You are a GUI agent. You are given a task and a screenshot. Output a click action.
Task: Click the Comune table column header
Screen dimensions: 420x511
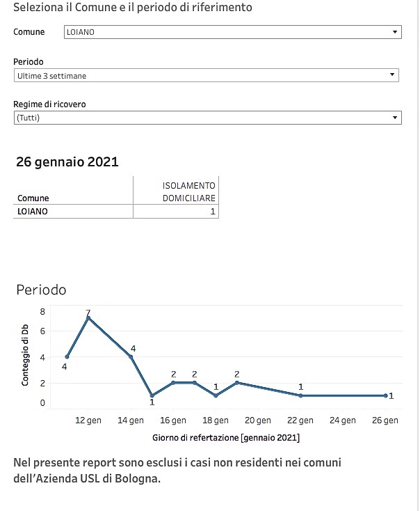(x=33, y=198)
